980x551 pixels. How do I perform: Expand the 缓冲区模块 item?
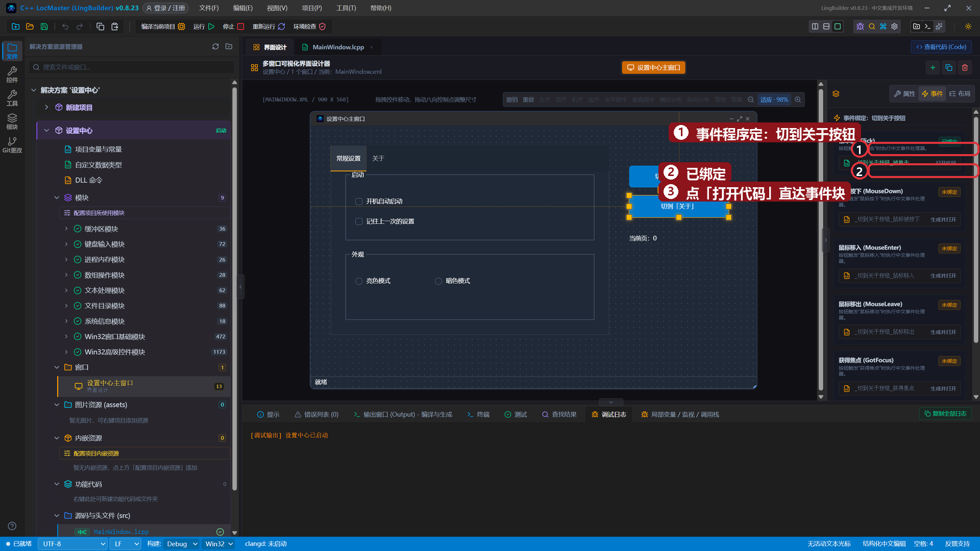pos(66,229)
